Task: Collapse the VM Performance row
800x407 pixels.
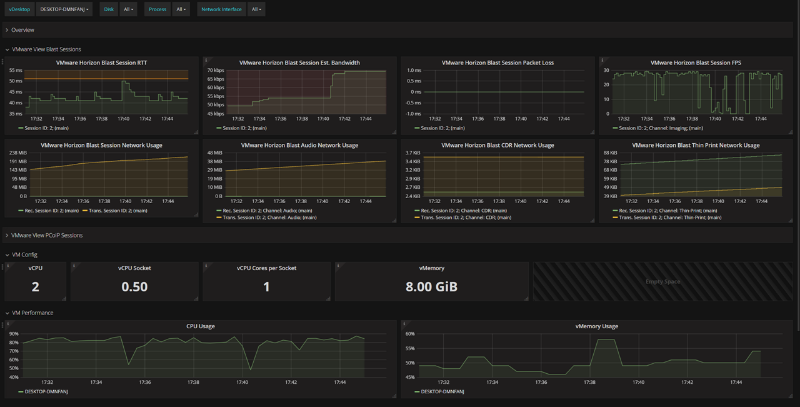Action: [32, 313]
